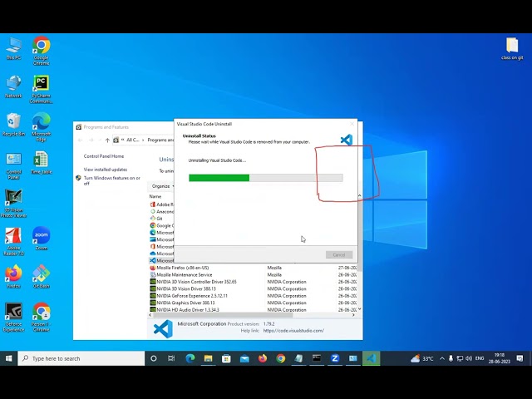Select the Firefox desktop shortcut
Viewport: 532px width, 399px height.
point(13,277)
